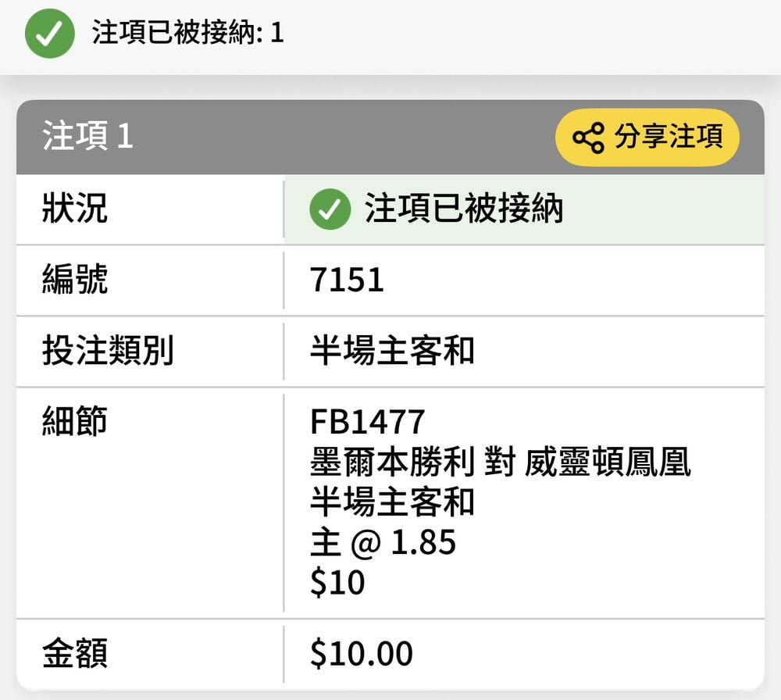Click the 細節 row label
781x700 pixels.
tap(75, 421)
